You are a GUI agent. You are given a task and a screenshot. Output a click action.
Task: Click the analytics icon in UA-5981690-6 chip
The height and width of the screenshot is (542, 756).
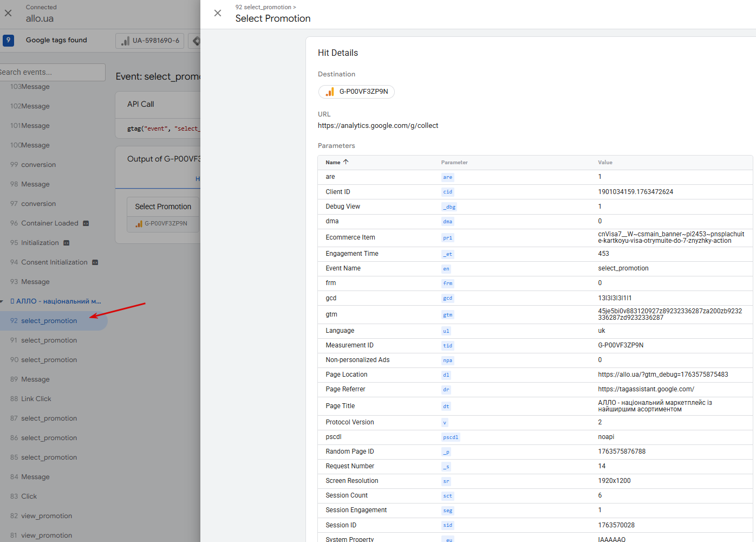[x=125, y=41]
